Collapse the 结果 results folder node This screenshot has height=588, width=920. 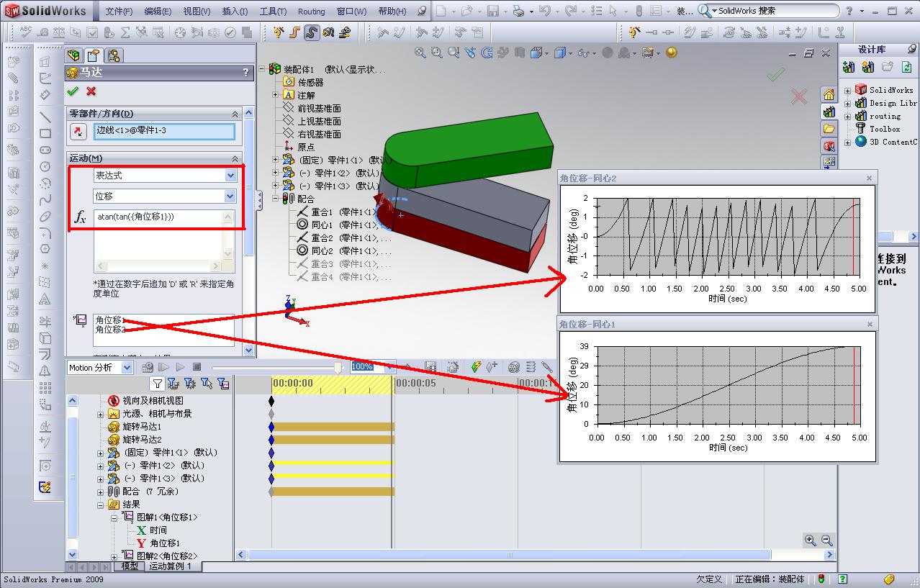101,505
